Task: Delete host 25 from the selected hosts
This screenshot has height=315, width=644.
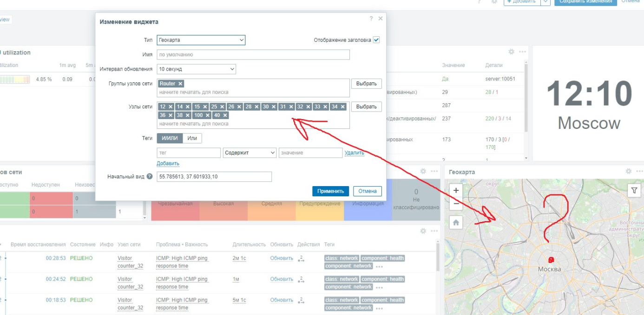Action: point(222,107)
